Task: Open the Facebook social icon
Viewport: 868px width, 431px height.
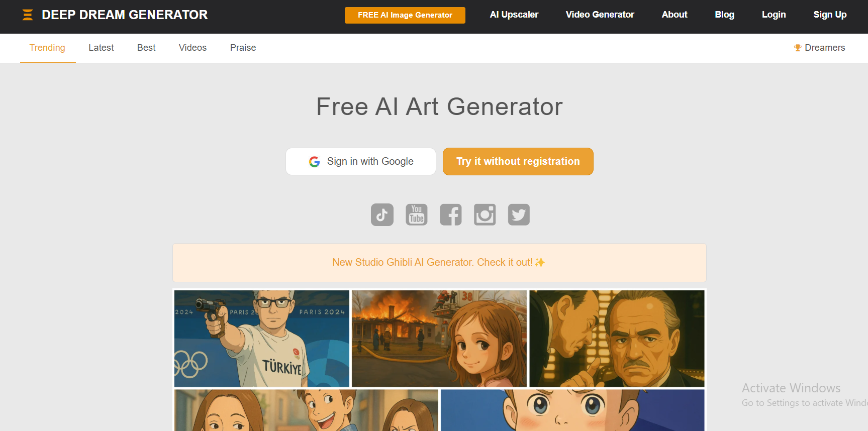Action: pyautogui.click(x=451, y=214)
